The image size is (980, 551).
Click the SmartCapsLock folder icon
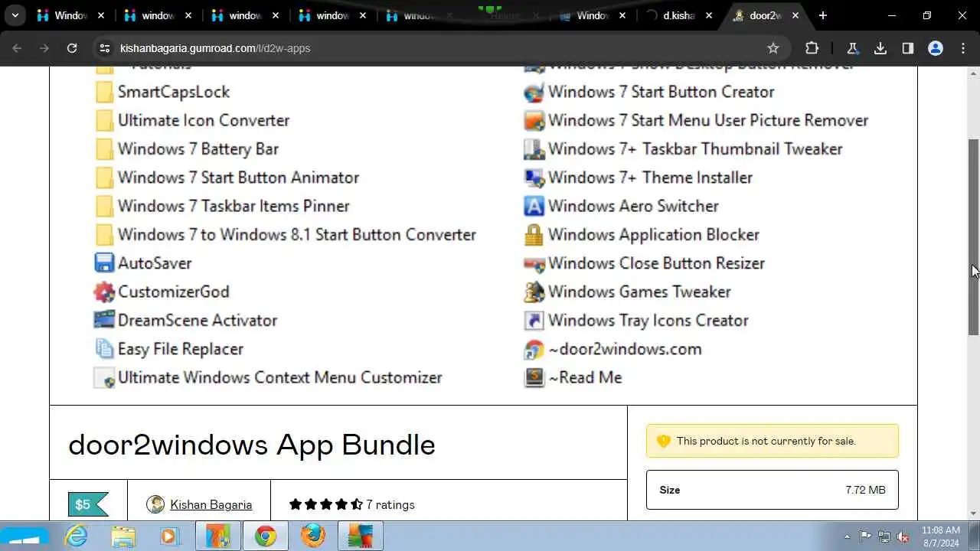[x=104, y=92]
